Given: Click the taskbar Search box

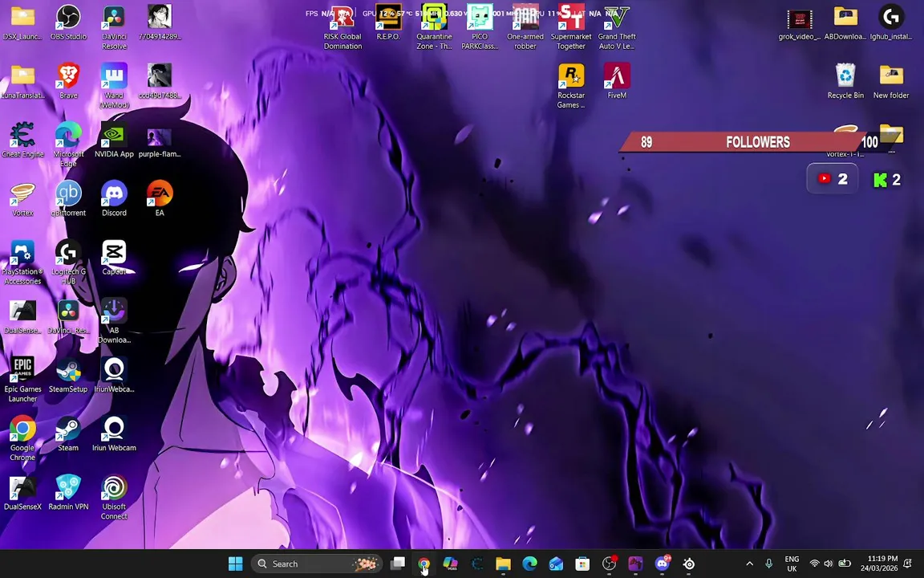Looking at the screenshot, I should pyautogui.click(x=317, y=564).
